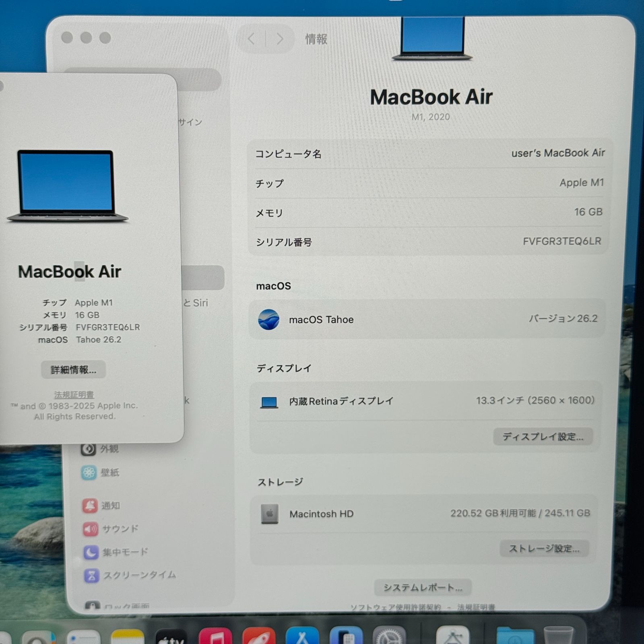This screenshot has height=644, width=644.
Task: Click the built-in Retina display icon
Action: [x=269, y=402]
